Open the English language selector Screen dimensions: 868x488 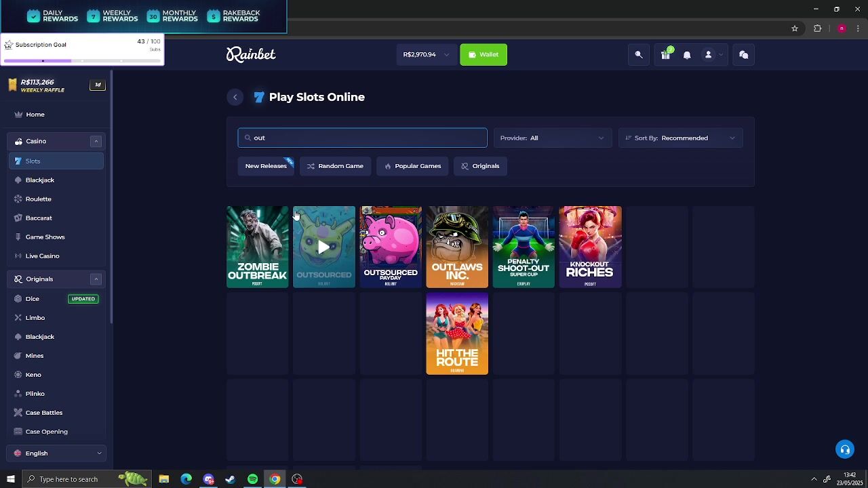coord(56,453)
